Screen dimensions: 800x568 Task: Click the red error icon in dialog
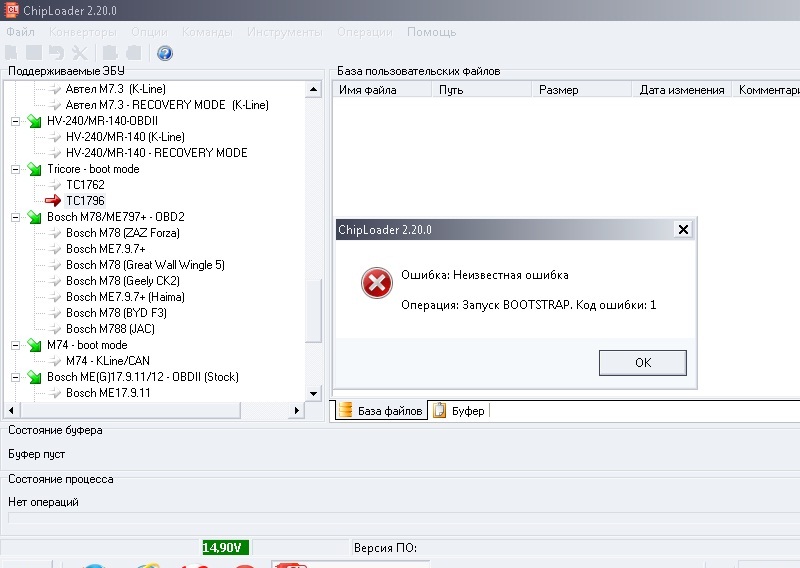pyautogui.click(x=377, y=285)
